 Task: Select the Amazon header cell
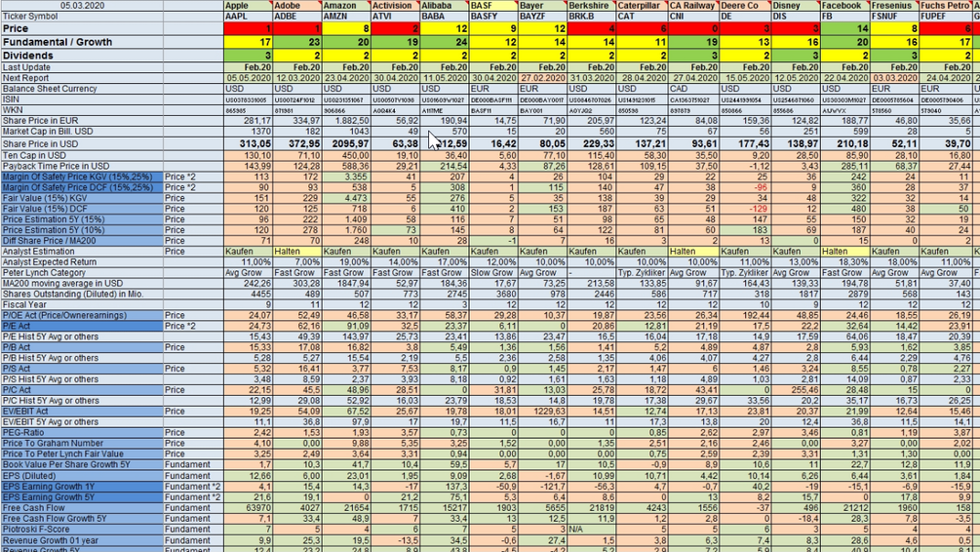click(347, 5)
